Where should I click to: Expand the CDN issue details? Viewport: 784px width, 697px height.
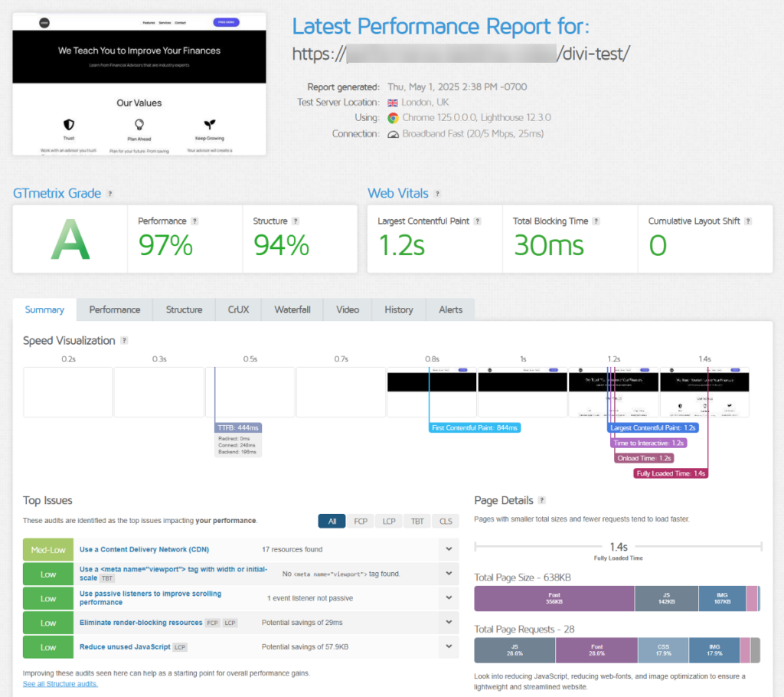[x=449, y=548]
